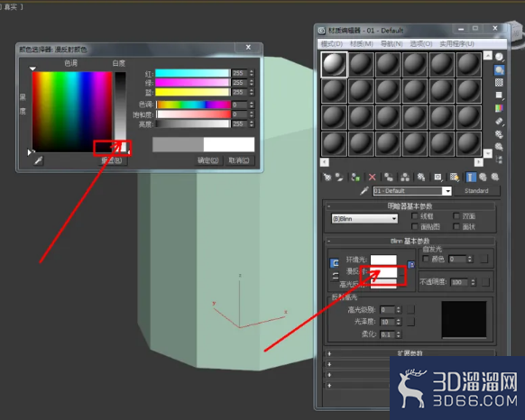Open the 选项(O) menu

coord(421,44)
